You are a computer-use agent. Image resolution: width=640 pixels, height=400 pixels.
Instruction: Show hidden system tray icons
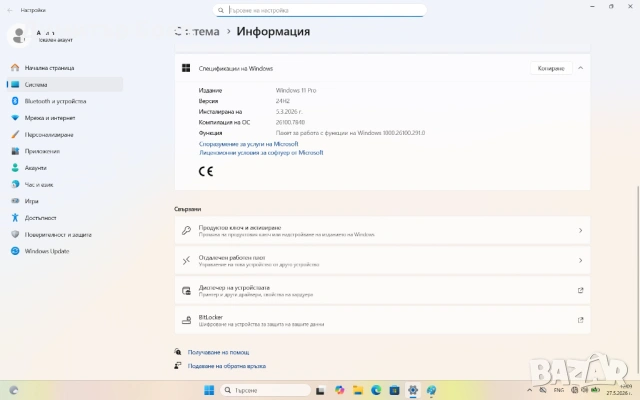pos(529,390)
